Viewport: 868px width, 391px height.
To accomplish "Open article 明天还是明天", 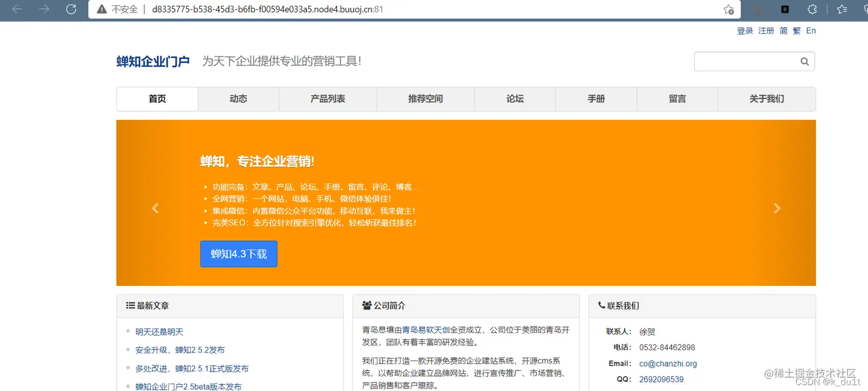I will (160, 332).
